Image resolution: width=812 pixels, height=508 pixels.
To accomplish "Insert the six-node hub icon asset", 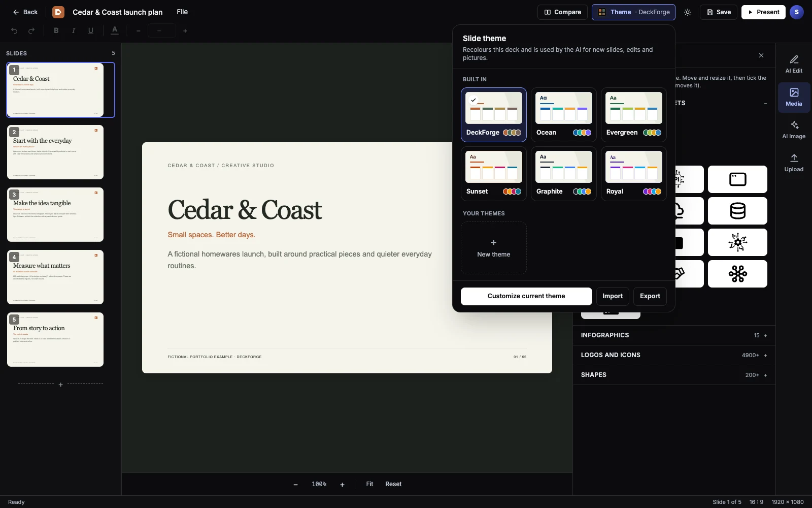I will coord(737,274).
